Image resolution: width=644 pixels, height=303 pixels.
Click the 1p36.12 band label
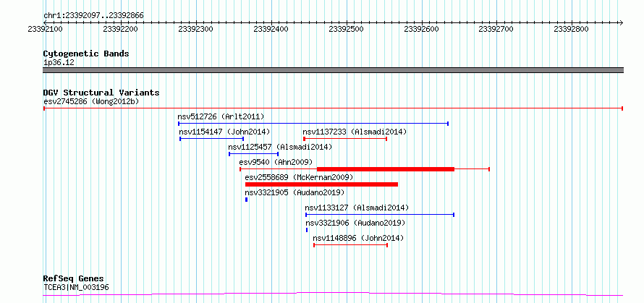click(59, 63)
